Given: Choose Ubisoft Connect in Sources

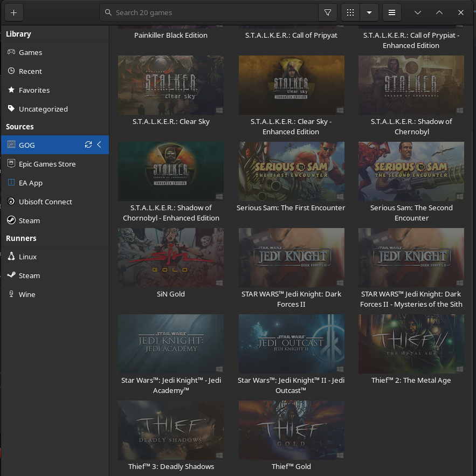Looking at the screenshot, I should click(45, 202).
